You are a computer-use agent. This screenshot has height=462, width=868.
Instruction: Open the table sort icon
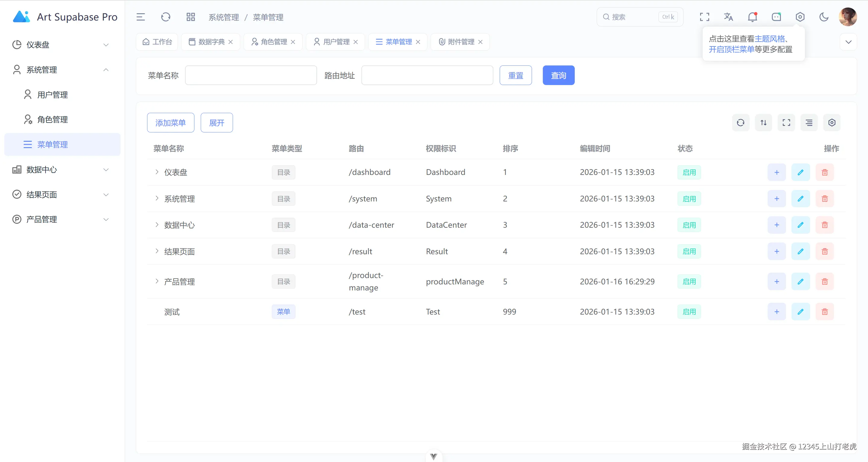pyautogui.click(x=763, y=122)
